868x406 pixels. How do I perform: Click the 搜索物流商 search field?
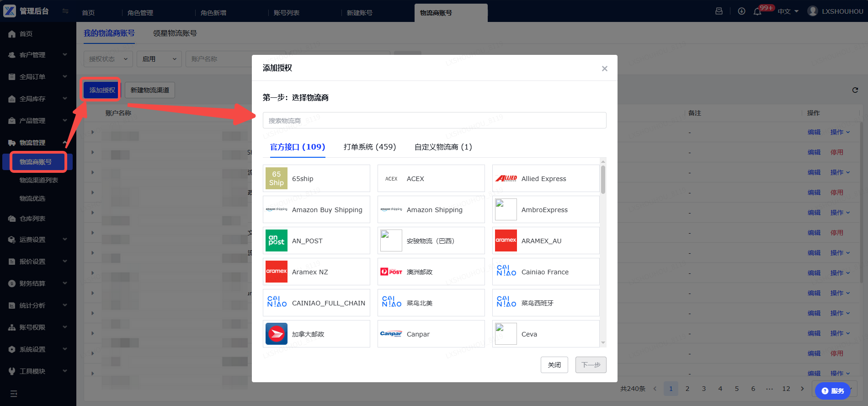click(435, 120)
